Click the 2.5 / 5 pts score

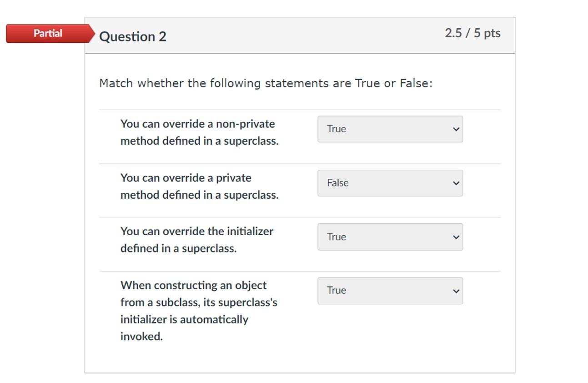472,33
